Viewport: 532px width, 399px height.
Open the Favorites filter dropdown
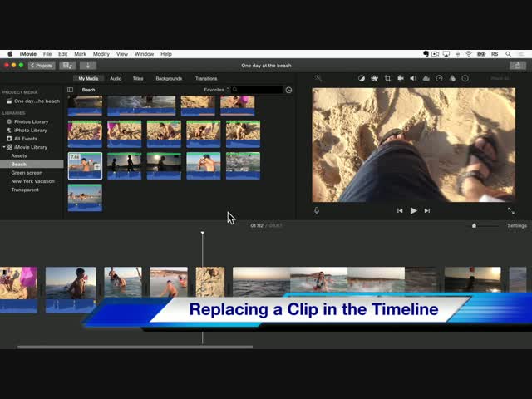point(216,90)
